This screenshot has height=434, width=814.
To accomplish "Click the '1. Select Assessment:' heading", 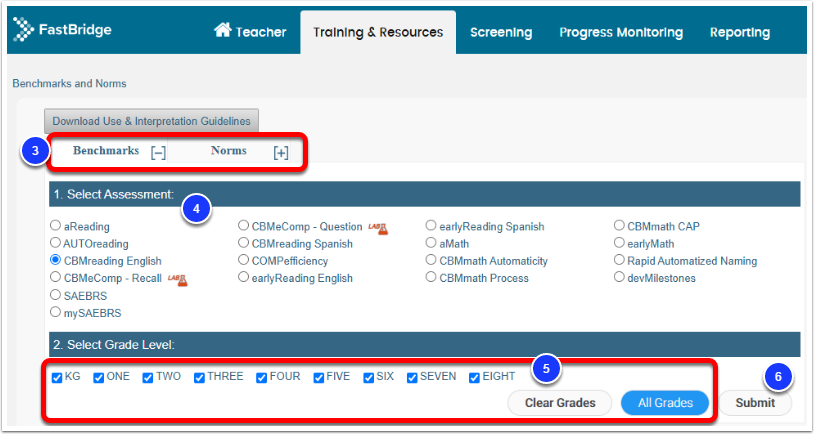I will click(114, 195).
